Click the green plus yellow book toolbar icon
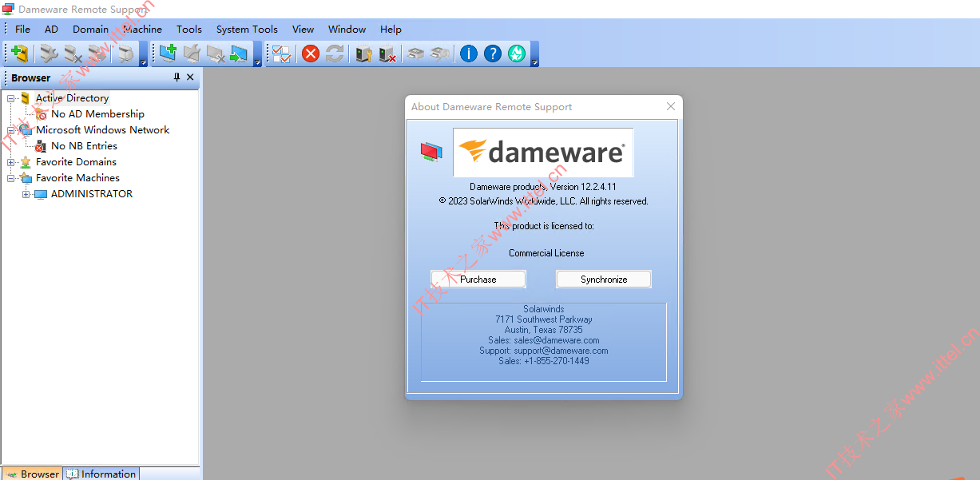This screenshot has height=480, width=980. click(x=20, y=54)
